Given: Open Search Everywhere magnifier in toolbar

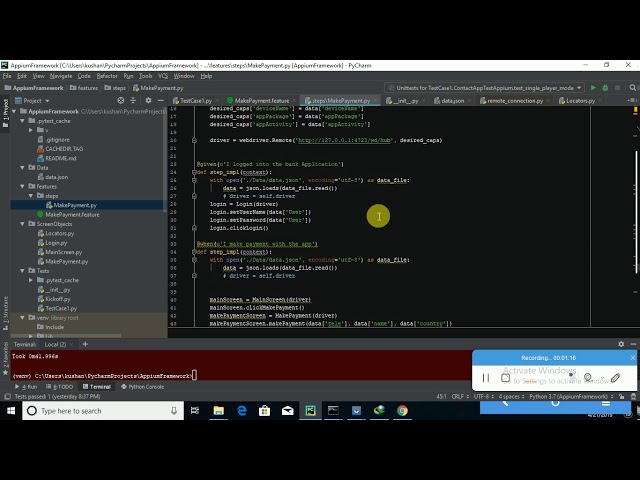Looking at the screenshot, I should tap(633, 88).
